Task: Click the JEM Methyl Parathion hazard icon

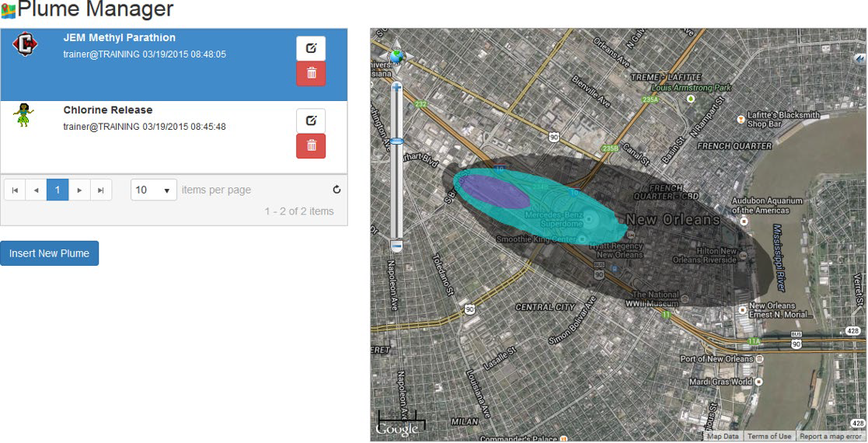Action: point(24,45)
